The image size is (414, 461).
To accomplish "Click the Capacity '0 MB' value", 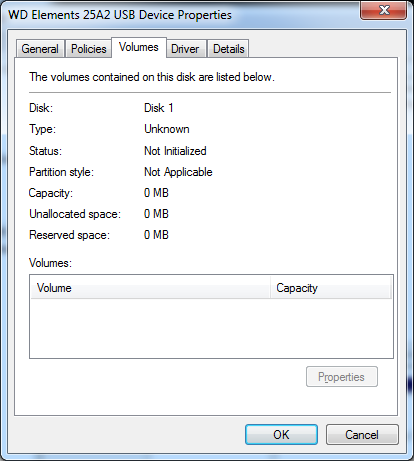I will pos(156,193).
